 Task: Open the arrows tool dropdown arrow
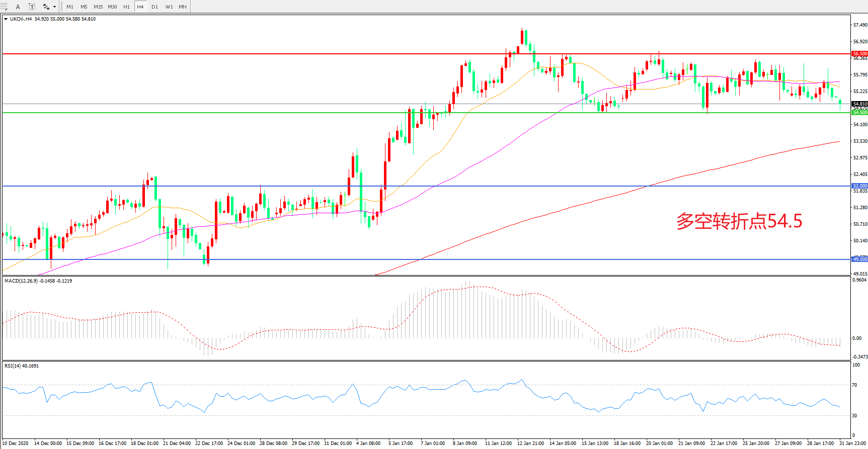point(54,7)
